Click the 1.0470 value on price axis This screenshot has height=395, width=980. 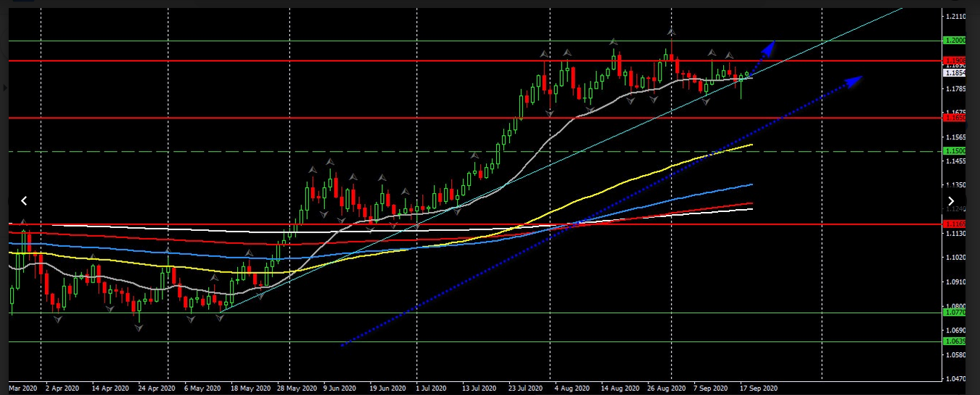[955, 379]
